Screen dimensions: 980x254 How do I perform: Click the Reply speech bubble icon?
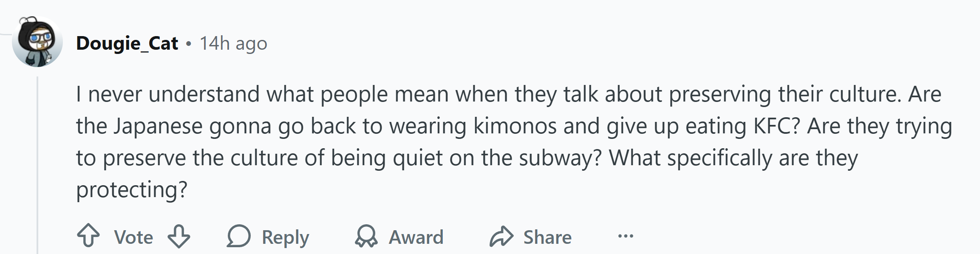tap(239, 236)
